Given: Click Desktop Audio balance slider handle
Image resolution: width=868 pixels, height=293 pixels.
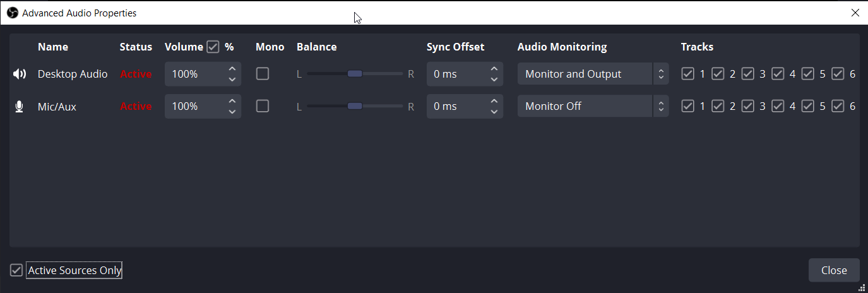Looking at the screenshot, I should click(355, 74).
